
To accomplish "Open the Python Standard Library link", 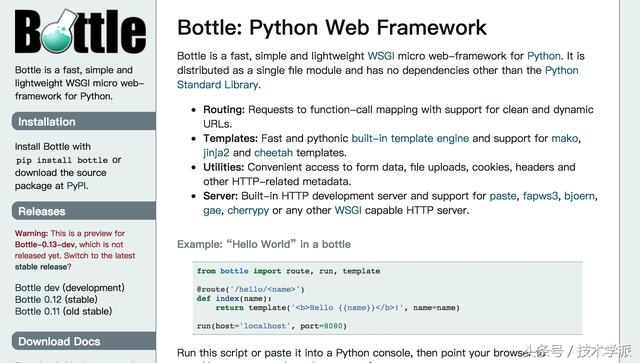I will tap(378, 78).
